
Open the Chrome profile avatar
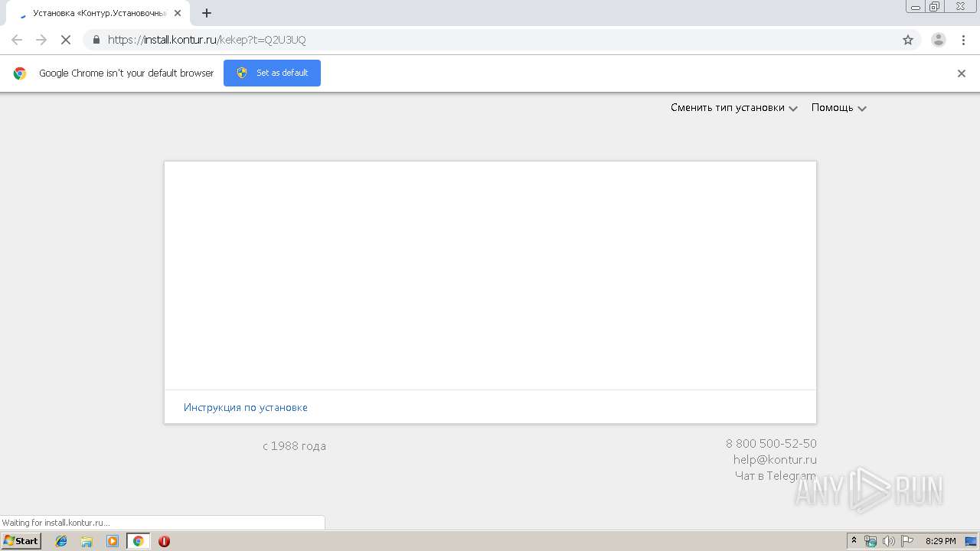(939, 40)
